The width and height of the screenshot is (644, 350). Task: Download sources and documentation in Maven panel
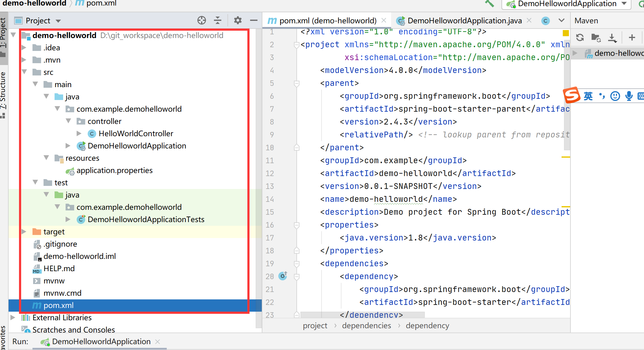(612, 37)
